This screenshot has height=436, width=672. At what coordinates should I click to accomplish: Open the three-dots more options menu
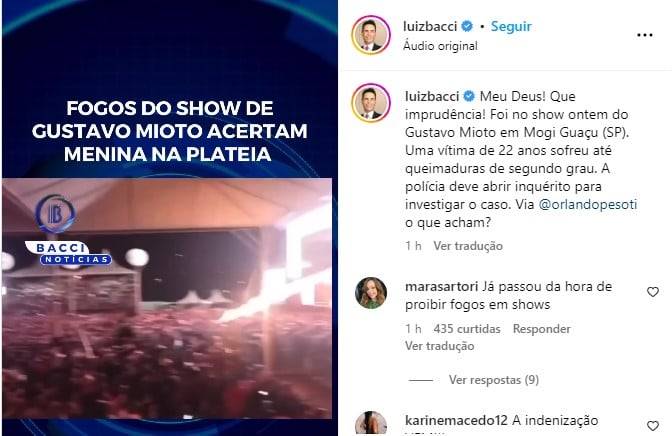click(x=645, y=35)
